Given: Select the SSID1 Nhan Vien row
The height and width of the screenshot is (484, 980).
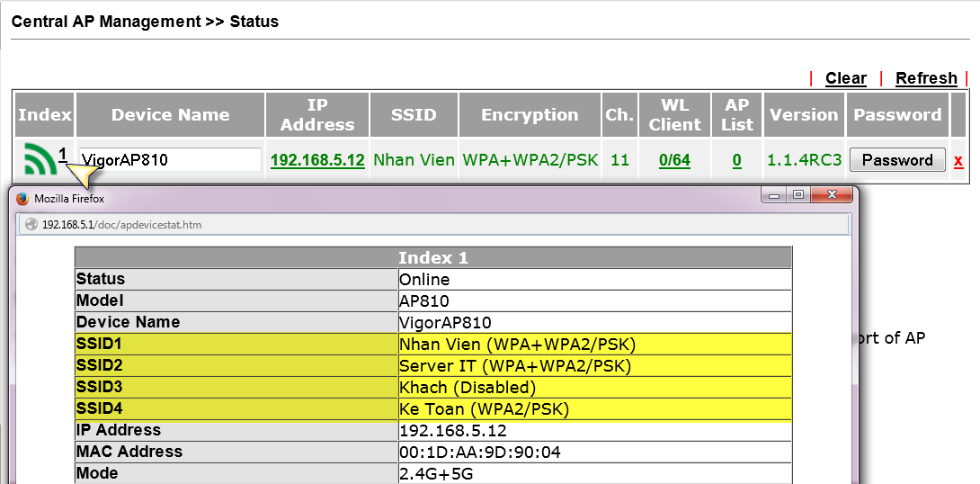Looking at the screenshot, I should coord(433,344).
